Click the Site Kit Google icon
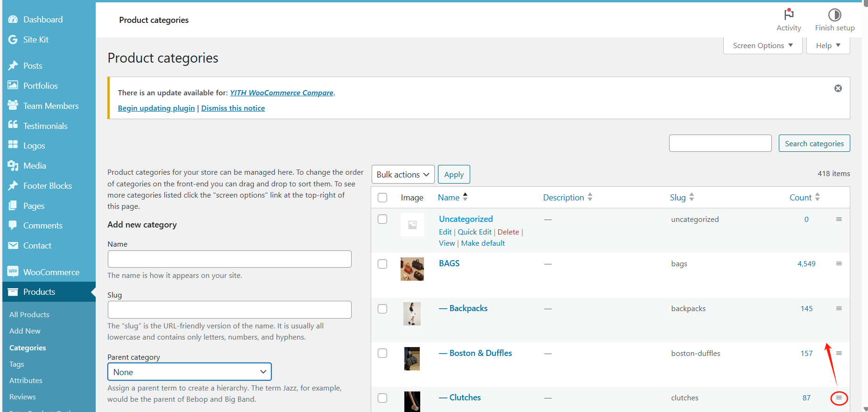 click(x=13, y=40)
